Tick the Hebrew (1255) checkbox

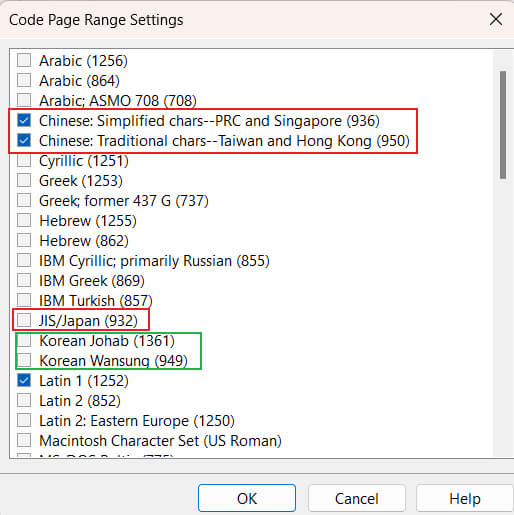24,221
